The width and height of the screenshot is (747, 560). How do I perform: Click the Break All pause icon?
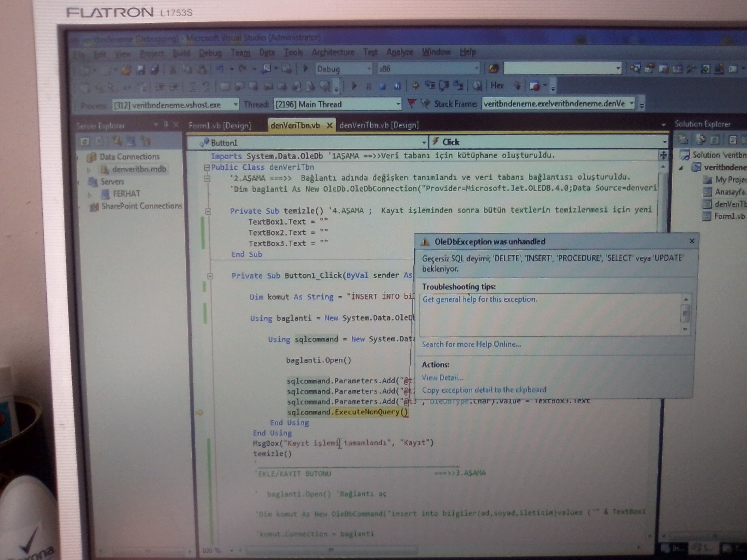coord(368,86)
